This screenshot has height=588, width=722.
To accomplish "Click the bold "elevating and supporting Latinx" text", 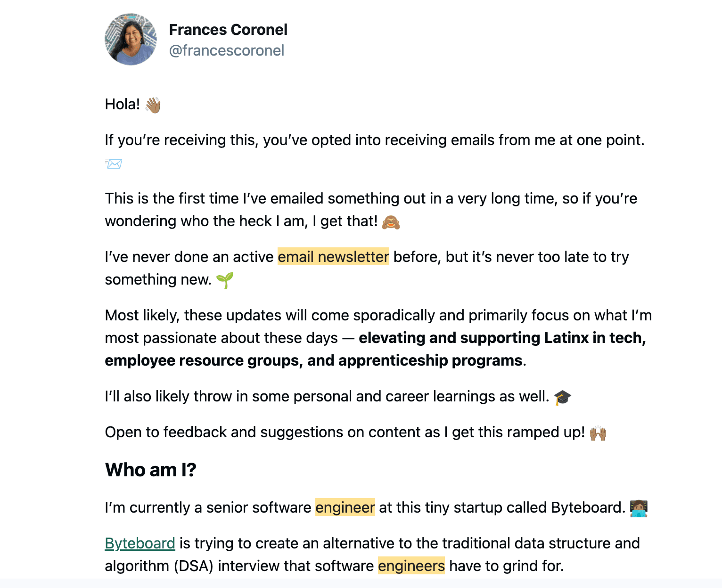I will [473, 338].
